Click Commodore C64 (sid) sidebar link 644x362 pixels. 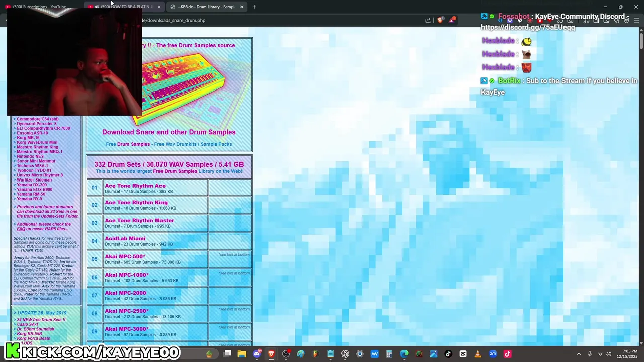click(38, 119)
